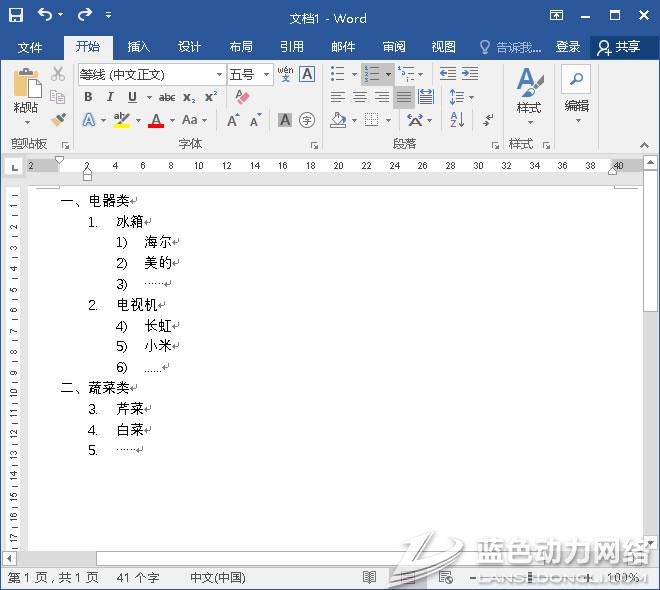The height and width of the screenshot is (590, 660).
Task: Click the 登录 sign-in link
Action: click(568, 47)
